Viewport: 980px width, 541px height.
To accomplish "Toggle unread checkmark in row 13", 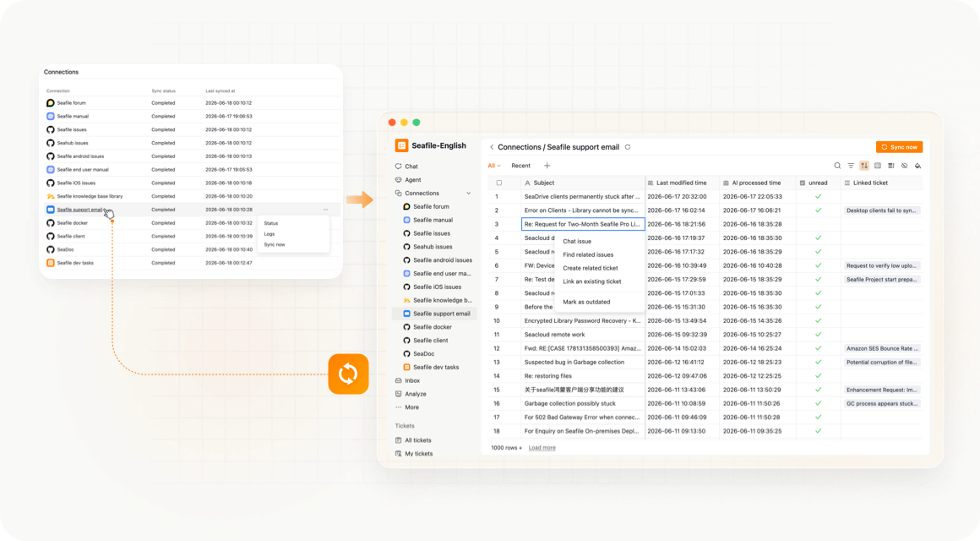I will click(x=818, y=362).
